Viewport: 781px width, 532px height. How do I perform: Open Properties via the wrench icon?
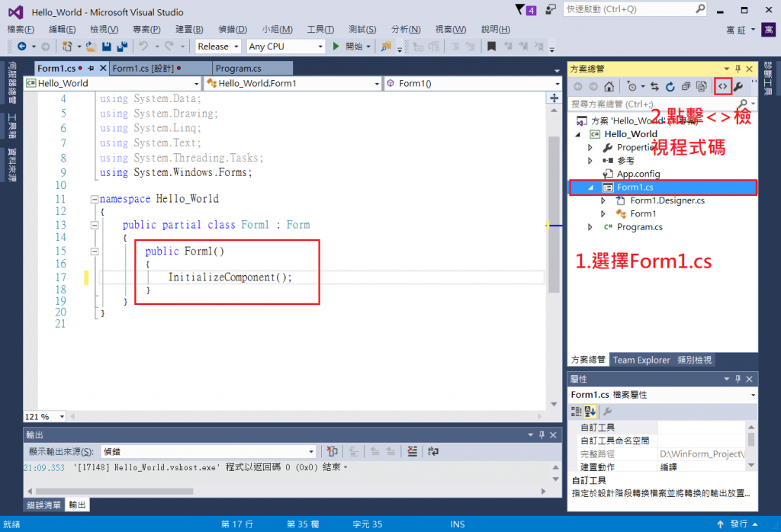pyautogui.click(x=738, y=87)
